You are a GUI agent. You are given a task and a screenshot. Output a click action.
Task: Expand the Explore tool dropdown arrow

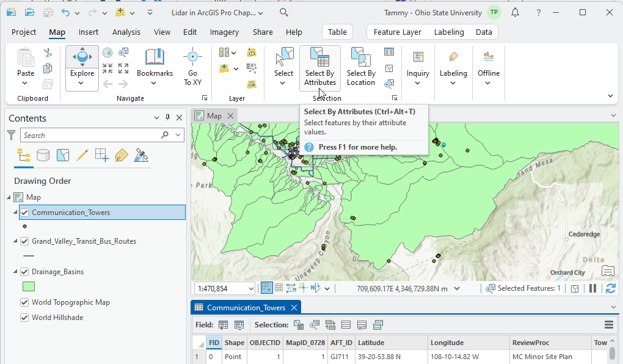(82, 82)
